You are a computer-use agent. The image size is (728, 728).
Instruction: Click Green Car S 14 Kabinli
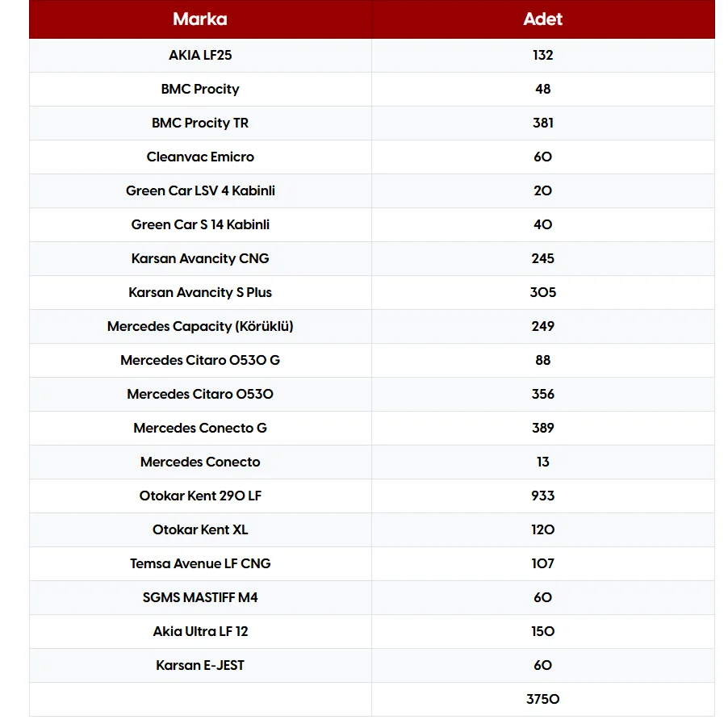pyautogui.click(x=200, y=224)
